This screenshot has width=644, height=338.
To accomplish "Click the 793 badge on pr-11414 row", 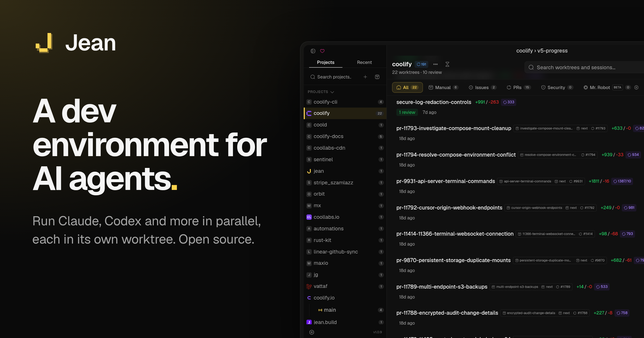I will (x=627, y=234).
